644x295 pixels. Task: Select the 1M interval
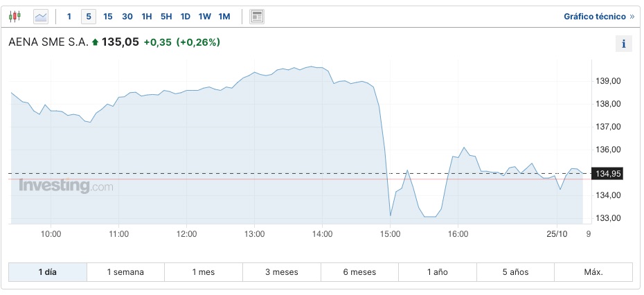point(224,16)
